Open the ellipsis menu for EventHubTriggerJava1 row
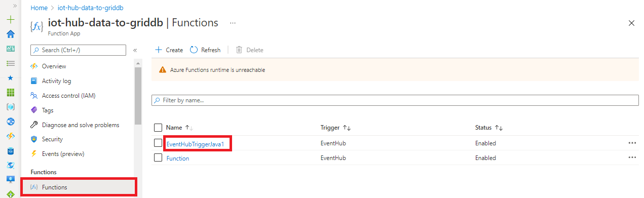The height and width of the screenshot is (198, 644). point(632,143)
